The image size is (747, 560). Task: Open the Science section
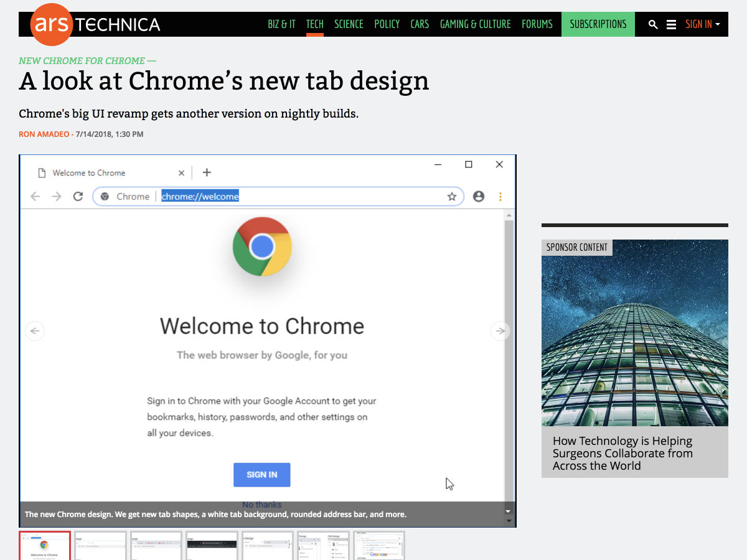pos(349,24)
